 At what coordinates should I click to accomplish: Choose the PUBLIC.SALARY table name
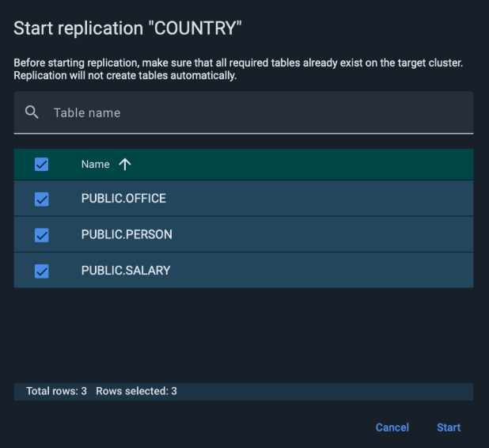point(126,271)
